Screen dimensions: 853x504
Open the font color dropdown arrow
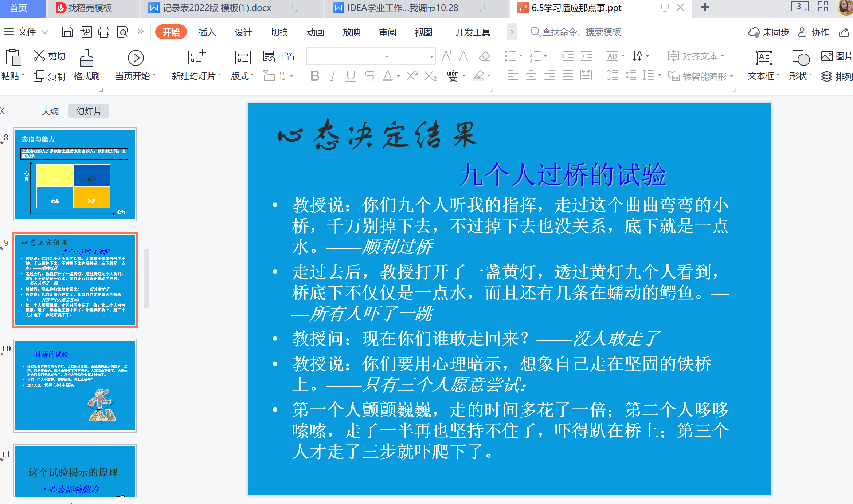(398, 76)
